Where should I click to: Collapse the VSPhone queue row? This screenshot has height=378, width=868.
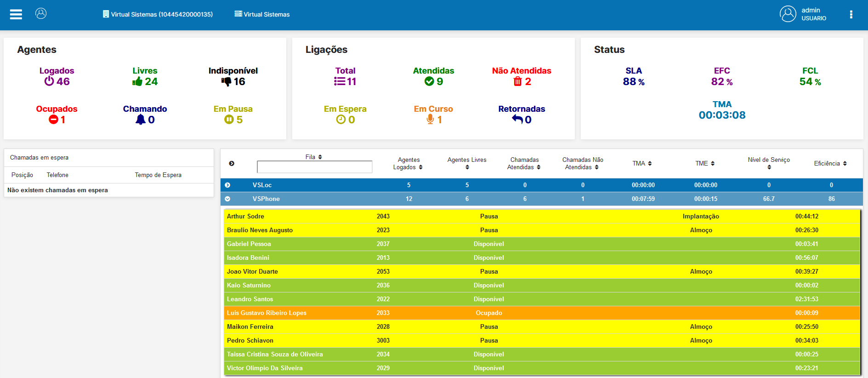click(x=227, y=199)
